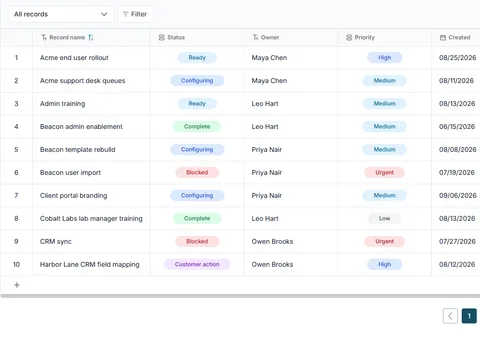This screenshot has height=360, width=480.
Task: Open Complete status of Beacon admin enablement
Action: pyautogui.click(x=197, y=127)
